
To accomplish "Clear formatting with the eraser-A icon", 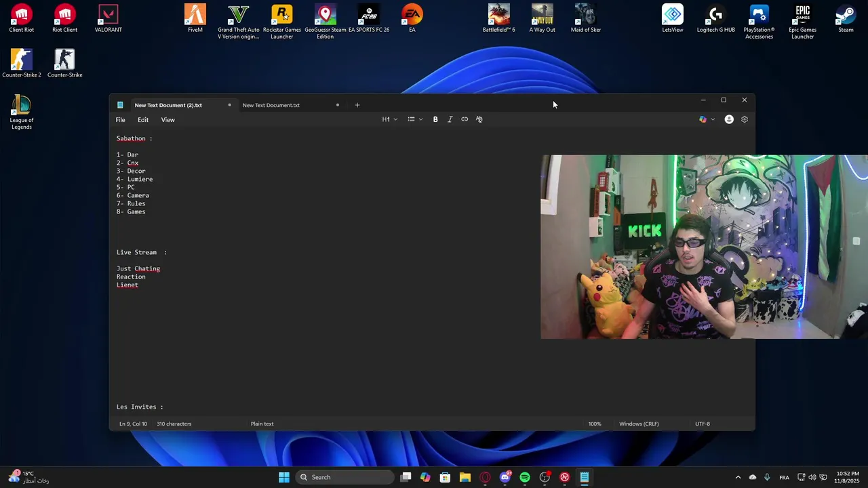I will 479,119.
